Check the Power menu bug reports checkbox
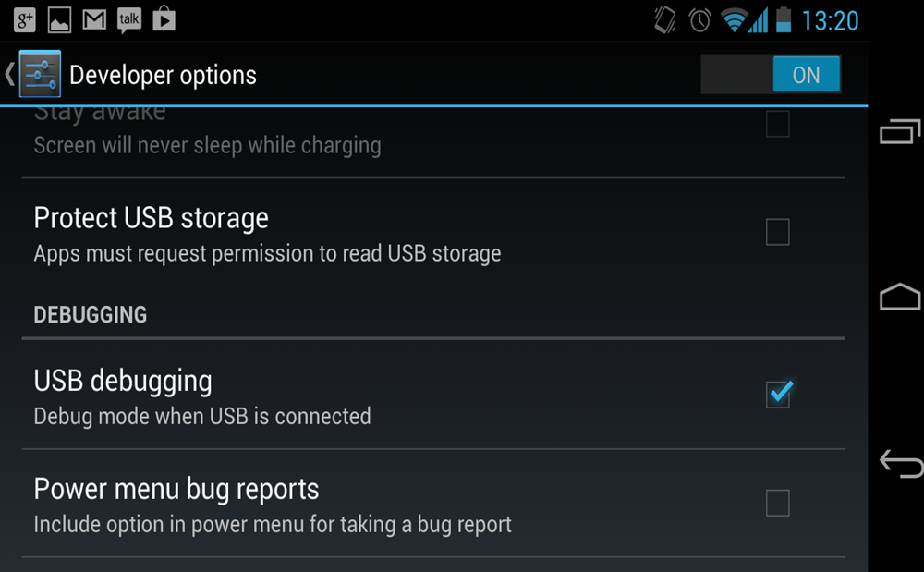 [x=778, y=504]
